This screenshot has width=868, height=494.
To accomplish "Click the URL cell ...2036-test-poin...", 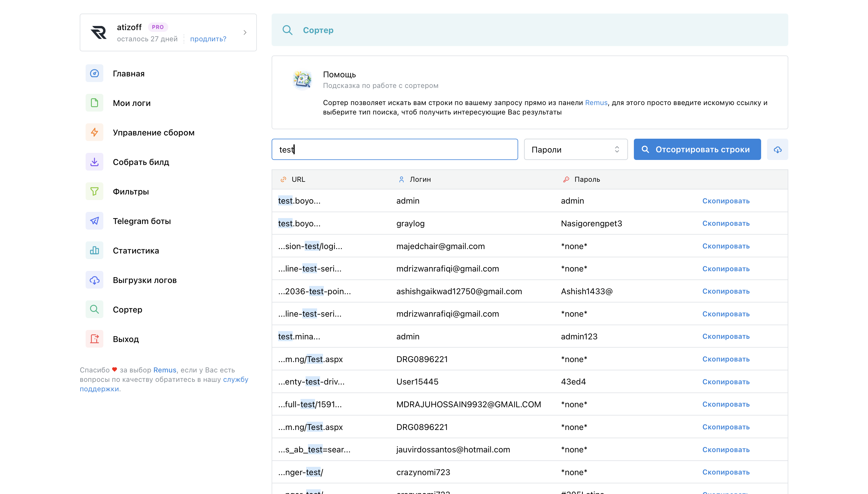I will click(314, 291).
